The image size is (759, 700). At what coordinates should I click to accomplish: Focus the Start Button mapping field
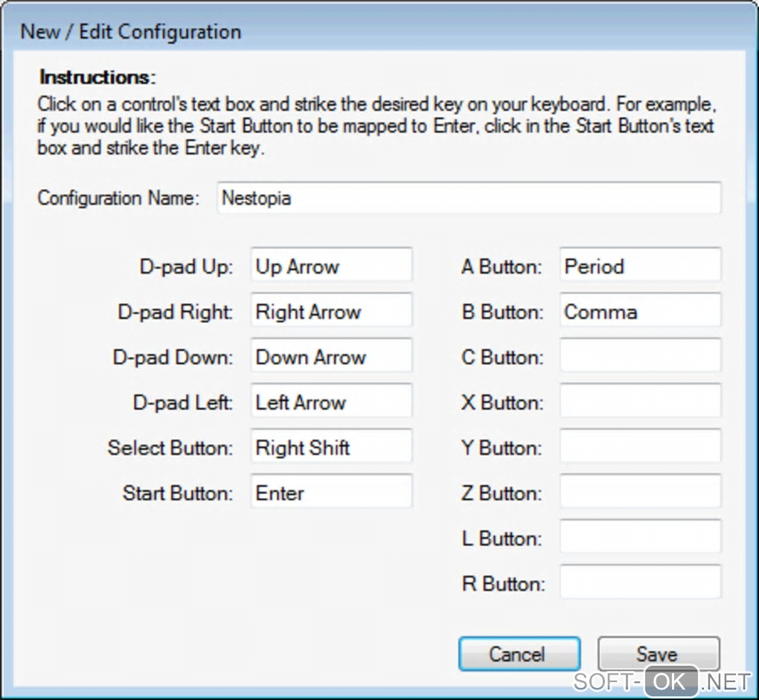(331, 494)
